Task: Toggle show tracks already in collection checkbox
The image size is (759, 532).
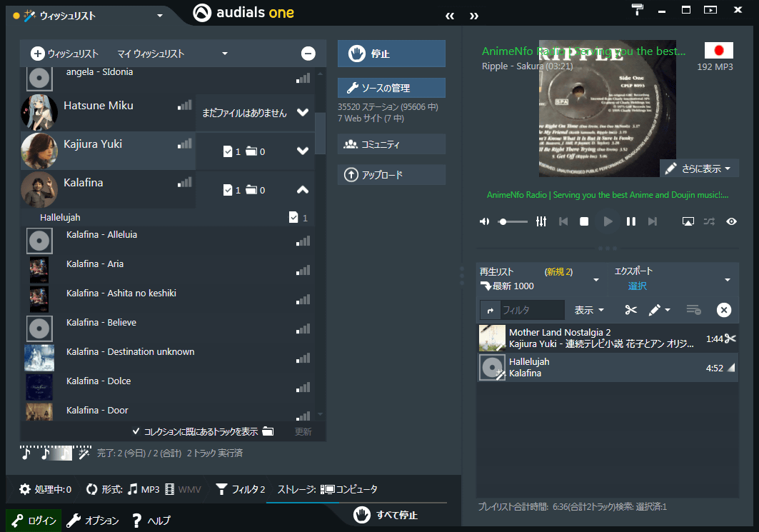Action: point(136,431)
